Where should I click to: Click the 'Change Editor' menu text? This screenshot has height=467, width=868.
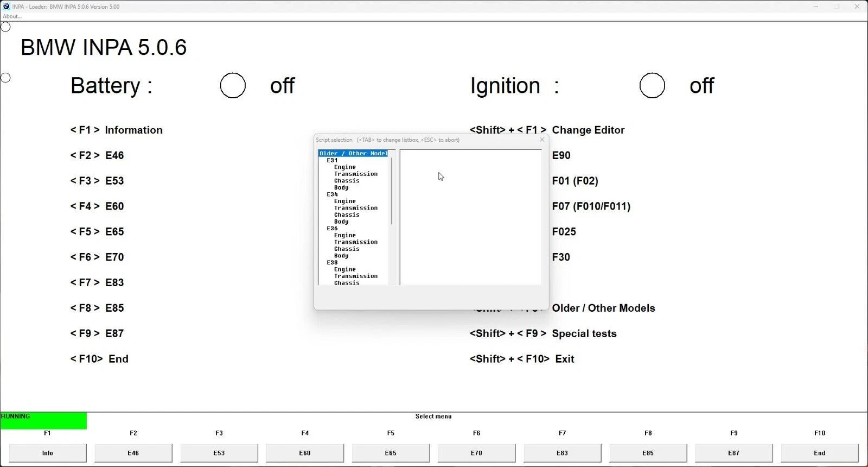pyautogui.click(x=588, y=130)
